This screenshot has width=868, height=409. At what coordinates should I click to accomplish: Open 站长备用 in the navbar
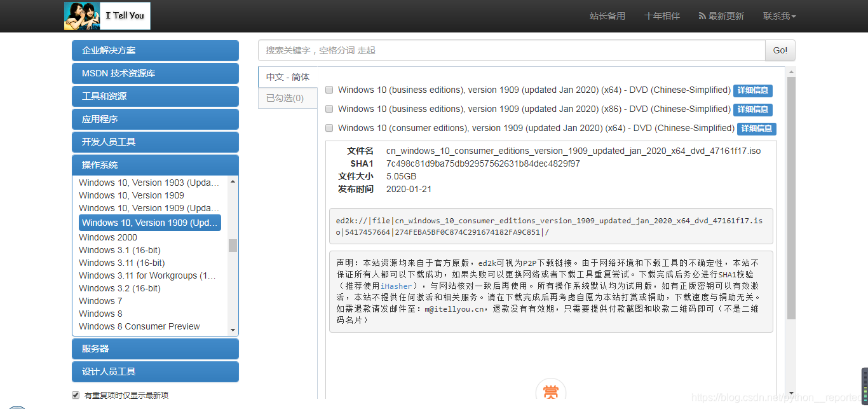[607, 16]
